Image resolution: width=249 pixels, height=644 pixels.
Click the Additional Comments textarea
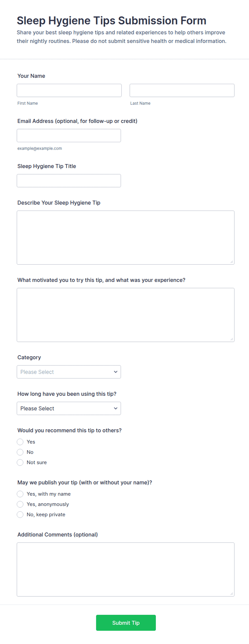pos(126,570)
